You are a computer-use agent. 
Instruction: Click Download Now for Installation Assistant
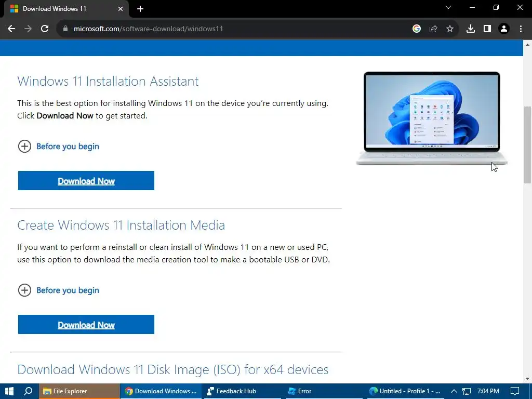pyautogui.click(x=86, y=180)
